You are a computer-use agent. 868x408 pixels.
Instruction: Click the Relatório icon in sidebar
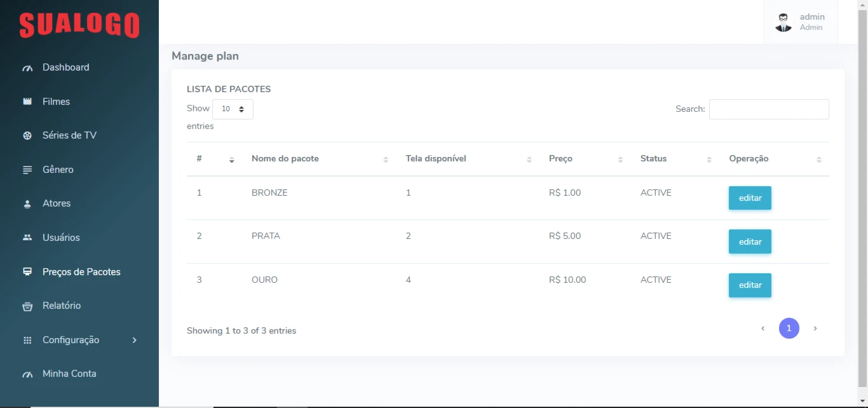pyautogui.click(x=27, y=306)
